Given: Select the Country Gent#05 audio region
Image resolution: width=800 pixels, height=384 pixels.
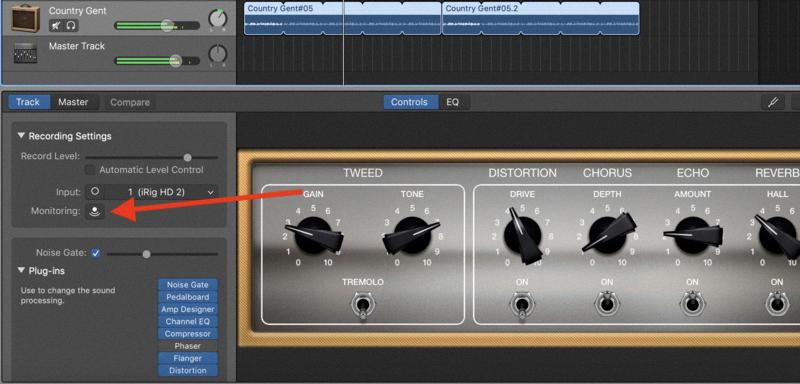Looking at the screenshot, I should [342, 18].
